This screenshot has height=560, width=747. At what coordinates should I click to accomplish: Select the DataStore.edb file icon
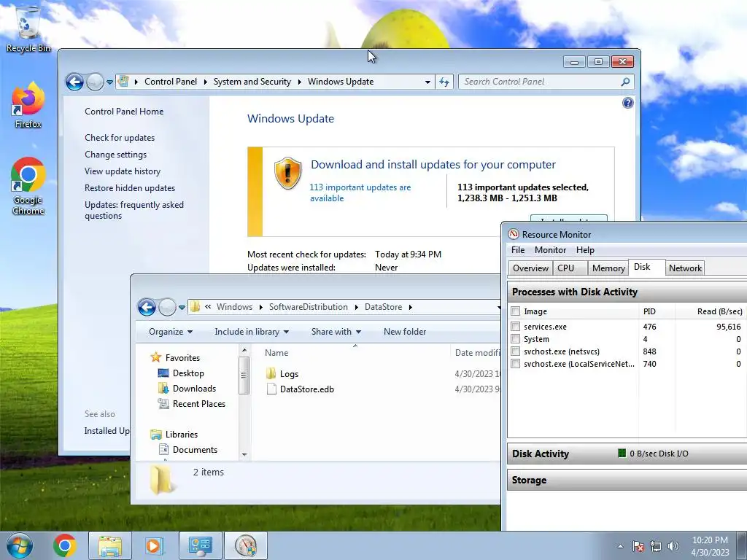pyautogui.click(x=271, y=389)
